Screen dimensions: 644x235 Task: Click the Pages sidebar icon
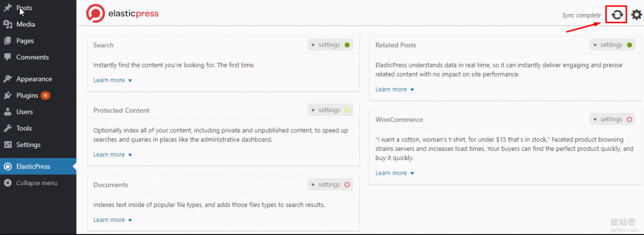point(8,41)
